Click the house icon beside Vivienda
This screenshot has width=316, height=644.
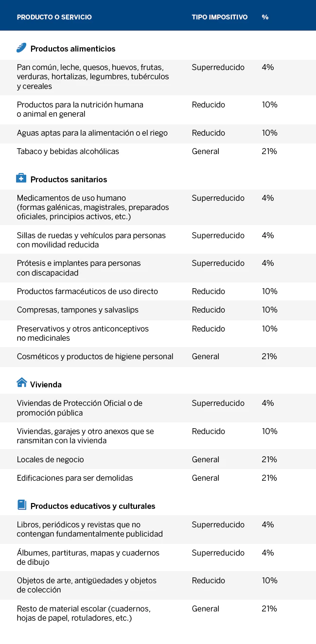[x=21, y=383]
